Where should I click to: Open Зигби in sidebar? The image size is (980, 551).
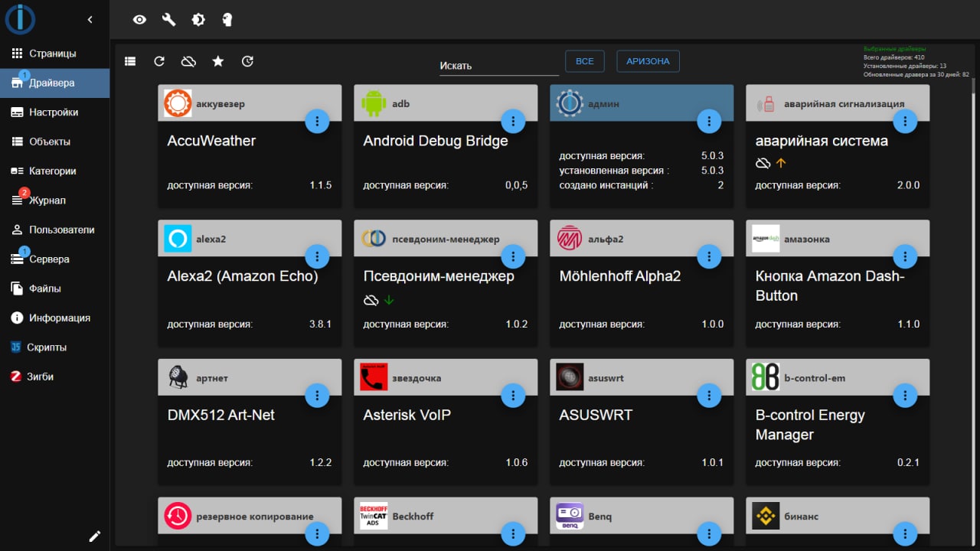click(54, 377)
